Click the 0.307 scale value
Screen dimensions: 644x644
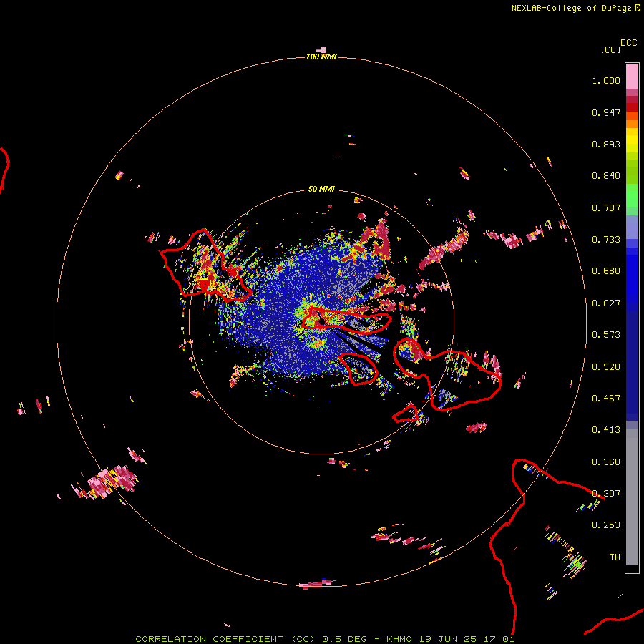(606, 494)
